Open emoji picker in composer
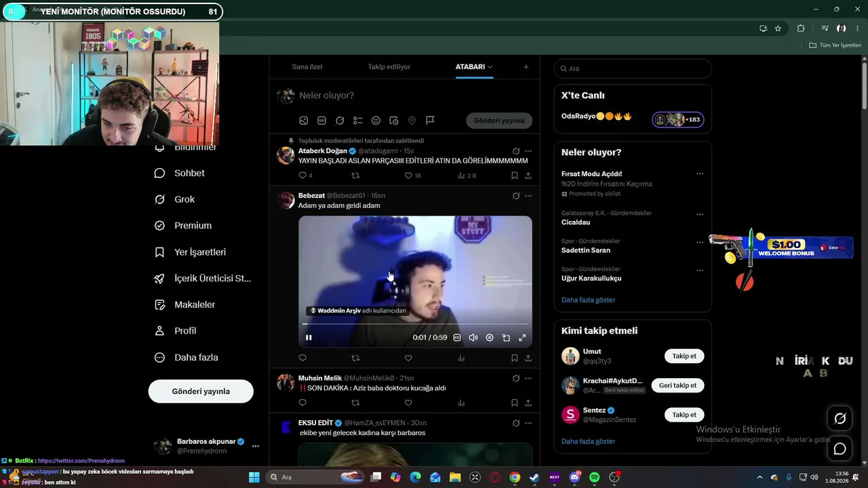868x488 pixels. click(x=376, y=121)
